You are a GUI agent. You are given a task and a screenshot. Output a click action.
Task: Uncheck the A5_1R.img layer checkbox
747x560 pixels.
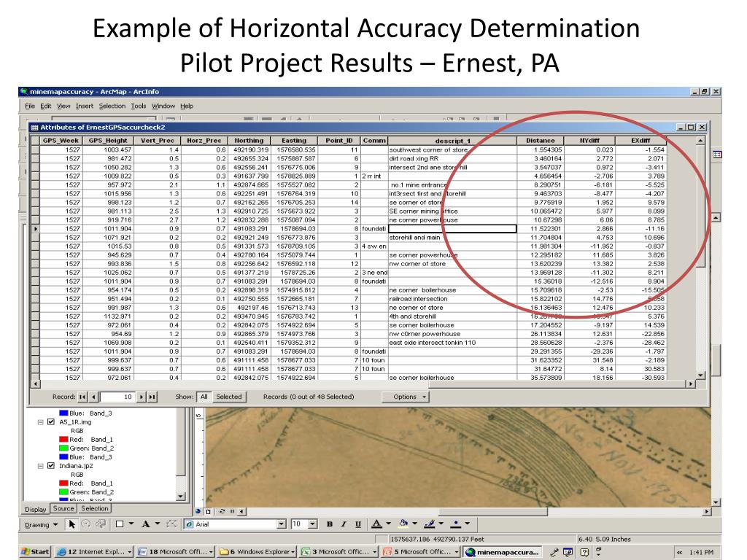[x=50, y=421]
